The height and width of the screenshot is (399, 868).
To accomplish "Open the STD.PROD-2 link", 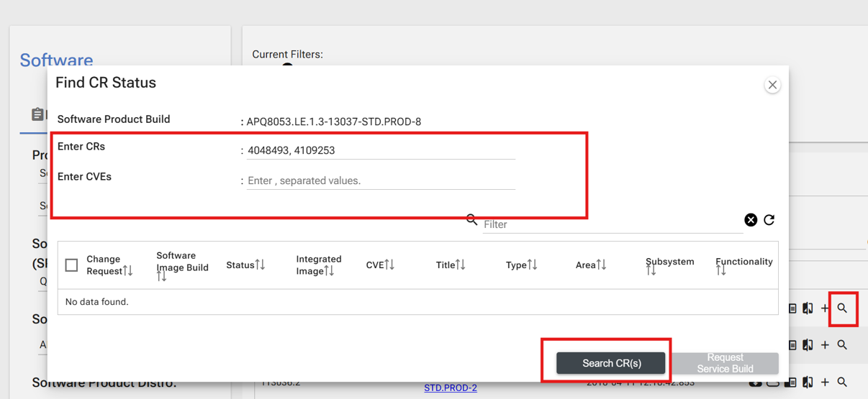I will pos(451,388).
